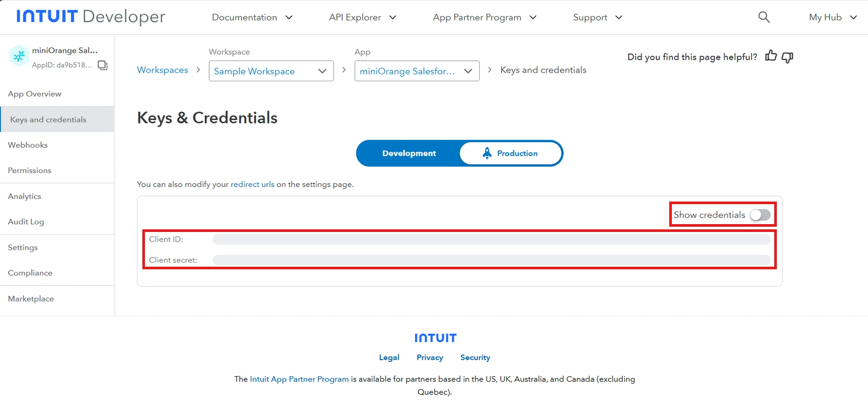Open the Audit Log section
This screenshot has width=868, height=407.
click(26, 222)
